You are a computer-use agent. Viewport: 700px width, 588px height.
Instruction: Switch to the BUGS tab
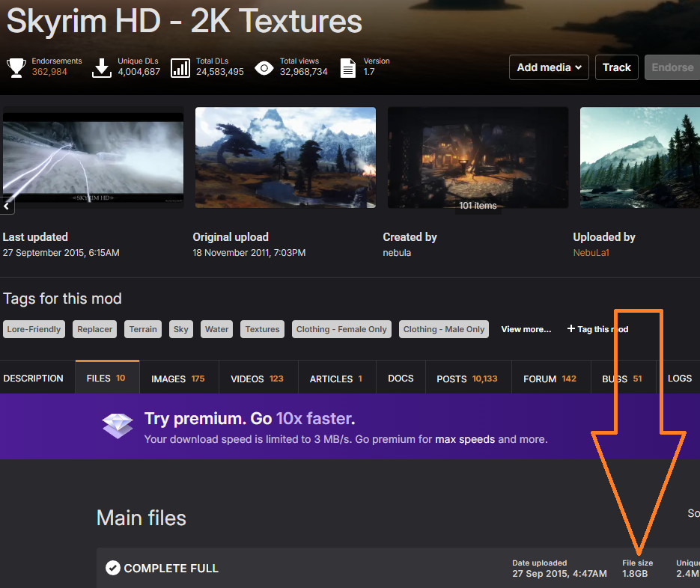623,379
